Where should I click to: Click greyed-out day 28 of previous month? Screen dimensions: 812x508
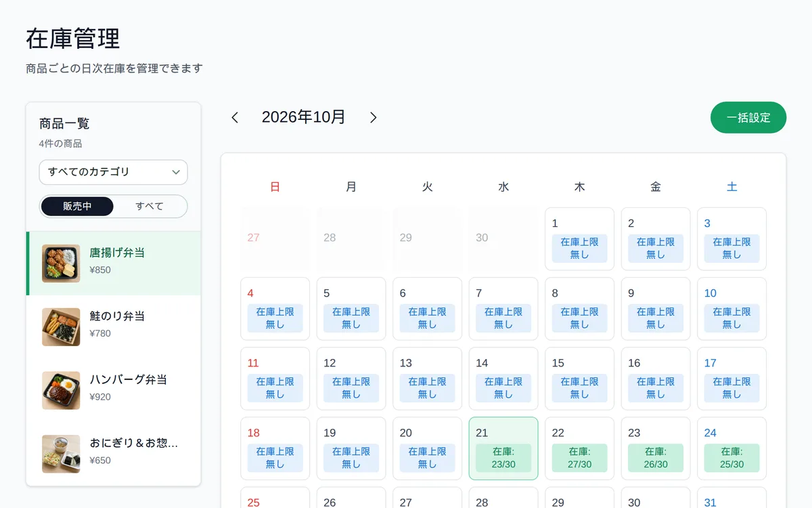(351, 239)
